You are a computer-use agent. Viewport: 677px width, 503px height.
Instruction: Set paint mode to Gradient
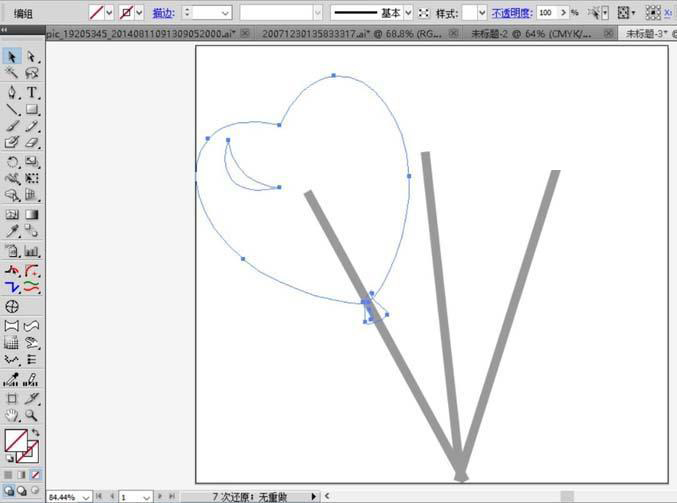(22, 475)
